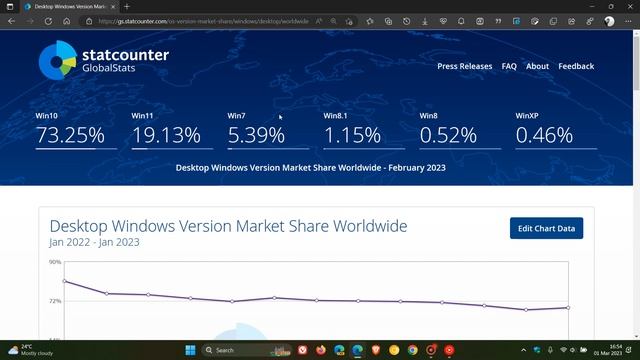This screenshot has height=360, width=640.
Task: Show hidden system tray icons
Action: click(523, 350)
